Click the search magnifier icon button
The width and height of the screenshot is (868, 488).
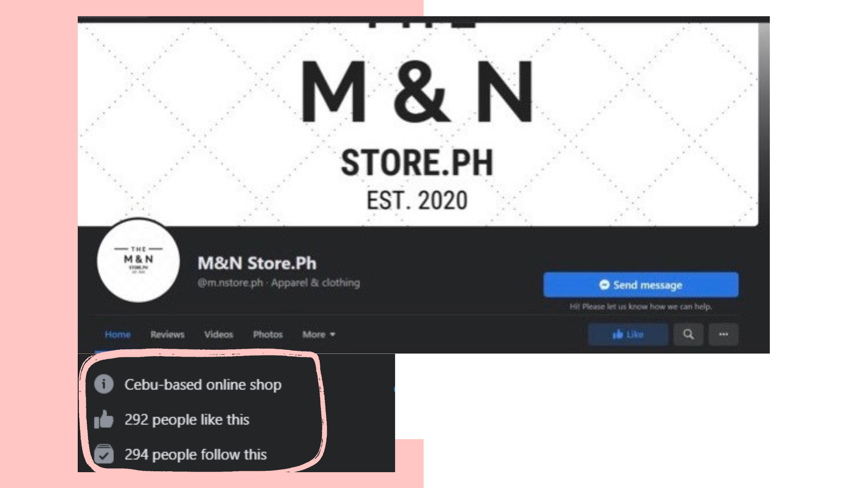pyautogui.click(x=688, y=334)
